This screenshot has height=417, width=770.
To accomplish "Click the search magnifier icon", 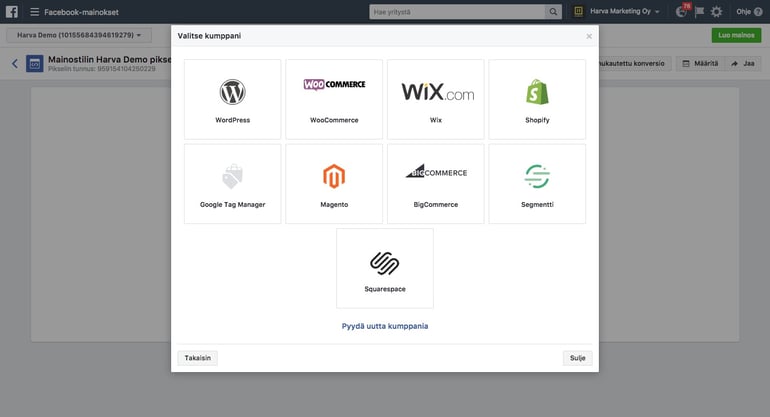I will coord(553,12).
